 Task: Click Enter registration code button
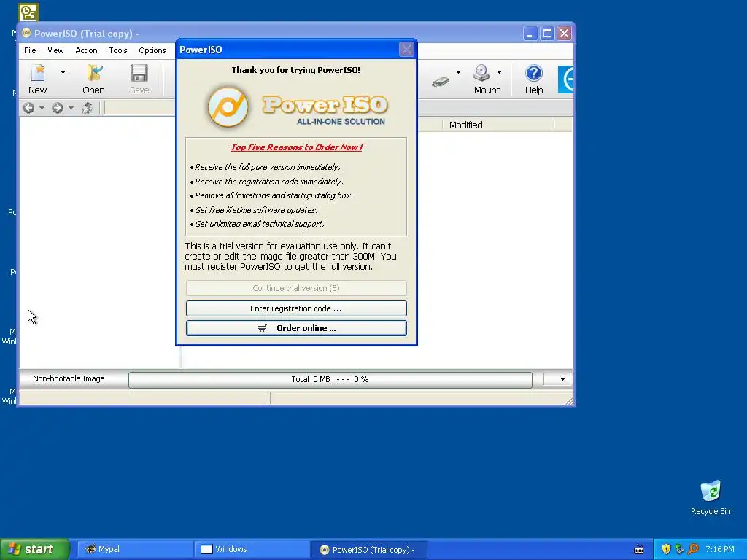(296, 308)
